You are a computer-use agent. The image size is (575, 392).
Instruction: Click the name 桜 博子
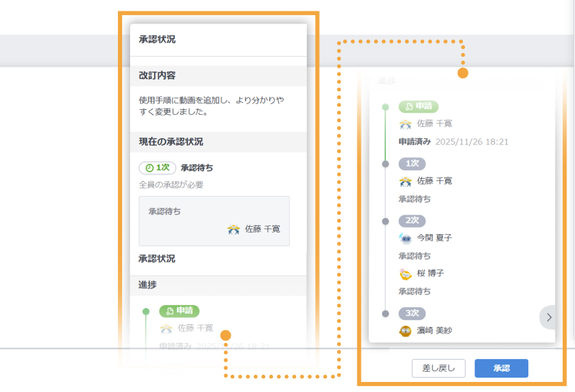[431, 274]
